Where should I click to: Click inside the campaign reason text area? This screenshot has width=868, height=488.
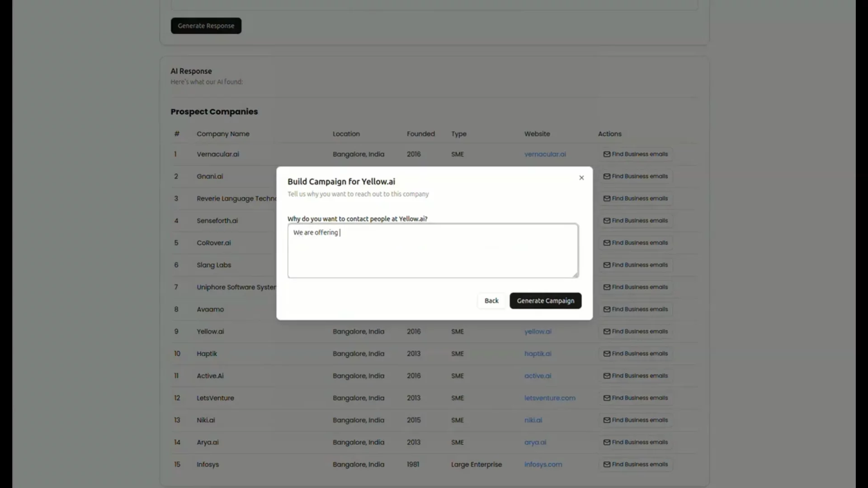pyautogui.click(x=433, y=251)
